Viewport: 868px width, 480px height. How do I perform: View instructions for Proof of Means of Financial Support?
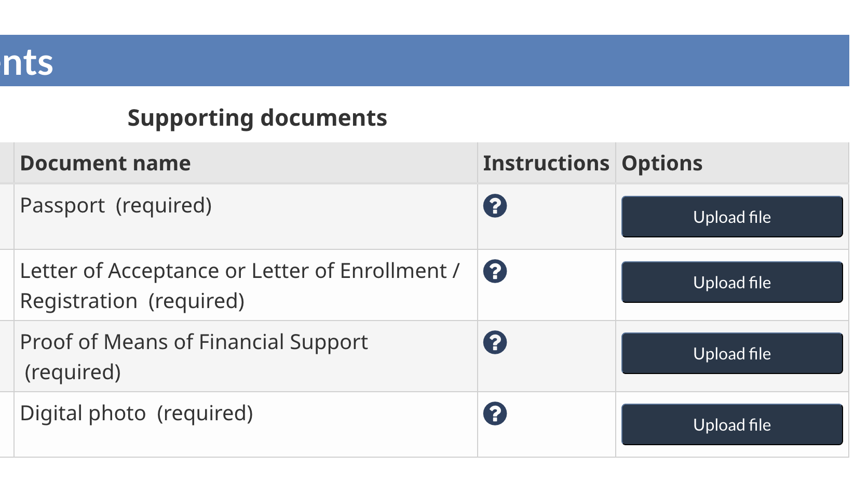[495, 342]
